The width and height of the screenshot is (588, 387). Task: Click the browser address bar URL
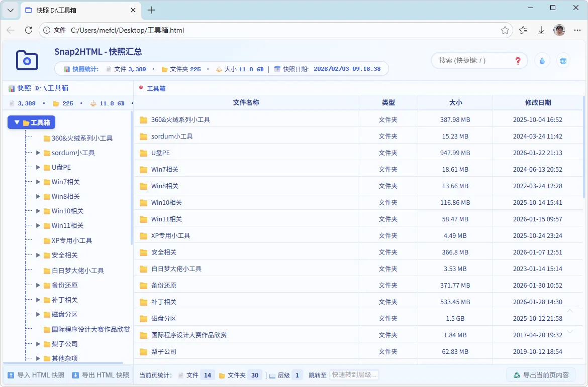pos(128,30)
